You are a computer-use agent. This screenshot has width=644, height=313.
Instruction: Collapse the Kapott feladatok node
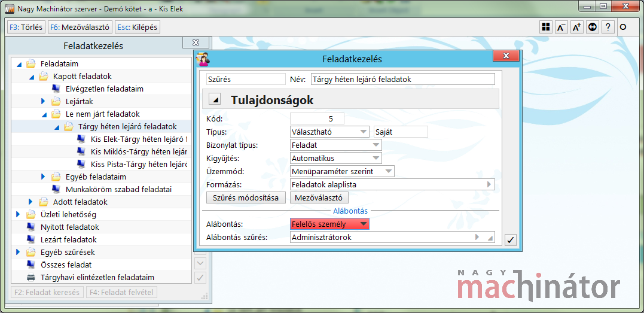point(31,77)
